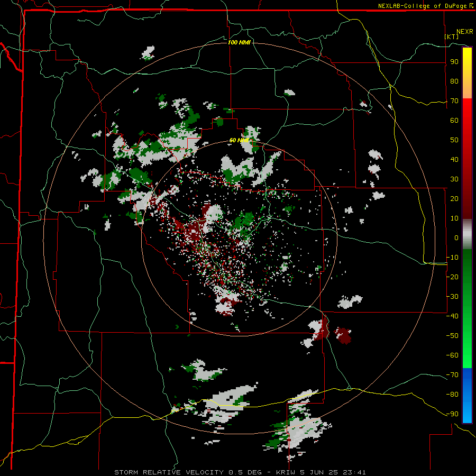
Task: Click the 0 value on velocity scale
Action: coord(456,237)
